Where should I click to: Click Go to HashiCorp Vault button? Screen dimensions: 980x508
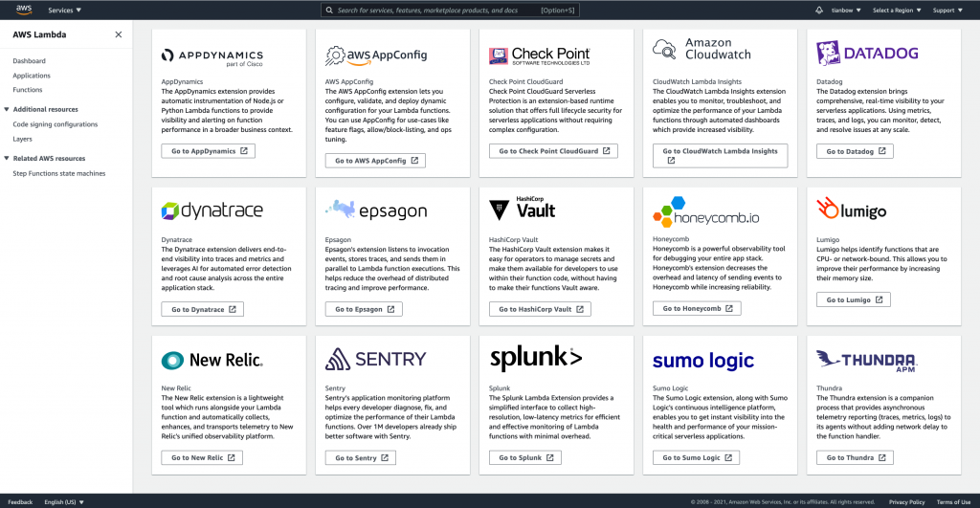[540, 309]
